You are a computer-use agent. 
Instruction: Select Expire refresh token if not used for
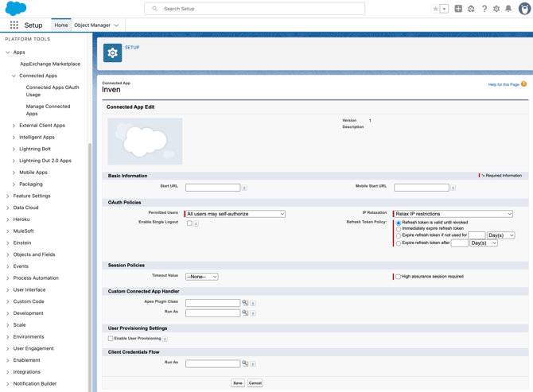pos(399,235)
